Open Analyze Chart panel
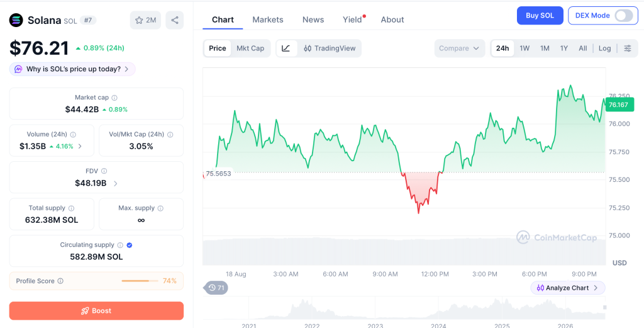The height and width of the screenshot is (328, 644). (568, 288)
